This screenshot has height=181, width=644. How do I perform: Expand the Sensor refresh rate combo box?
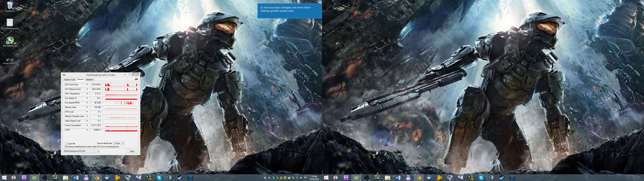pyautogui.click(x=119, y=143)
